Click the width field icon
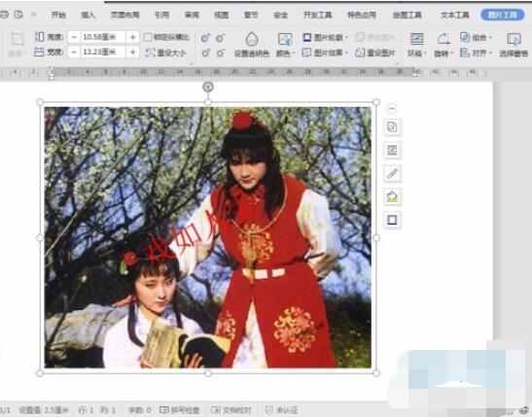 [39, 52]
